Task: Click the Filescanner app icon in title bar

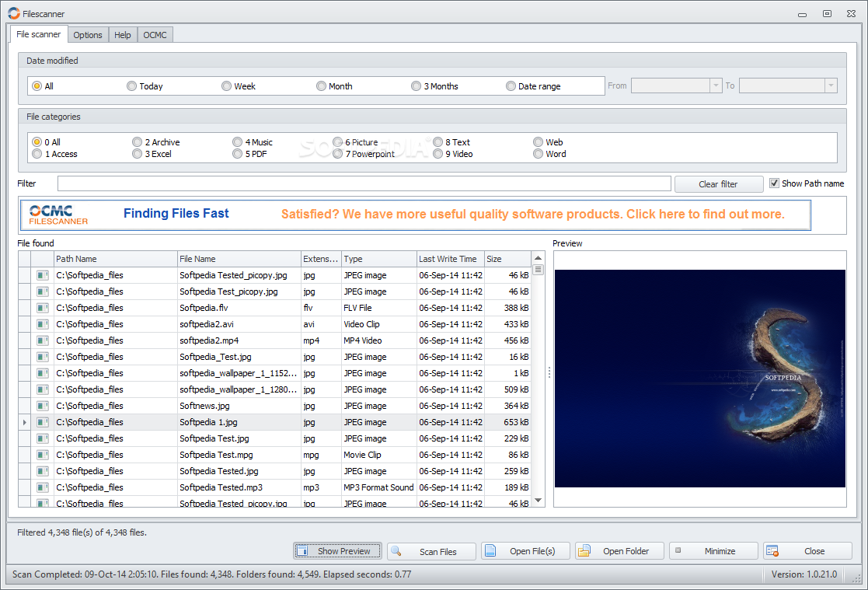Action: coord(14,13)
